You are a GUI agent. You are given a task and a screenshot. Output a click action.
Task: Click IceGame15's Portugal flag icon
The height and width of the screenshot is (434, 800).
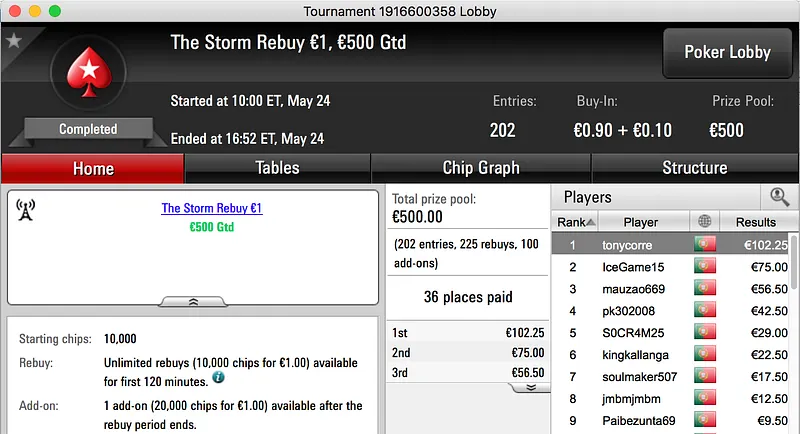pyautogui.click(x=705, y=267)
